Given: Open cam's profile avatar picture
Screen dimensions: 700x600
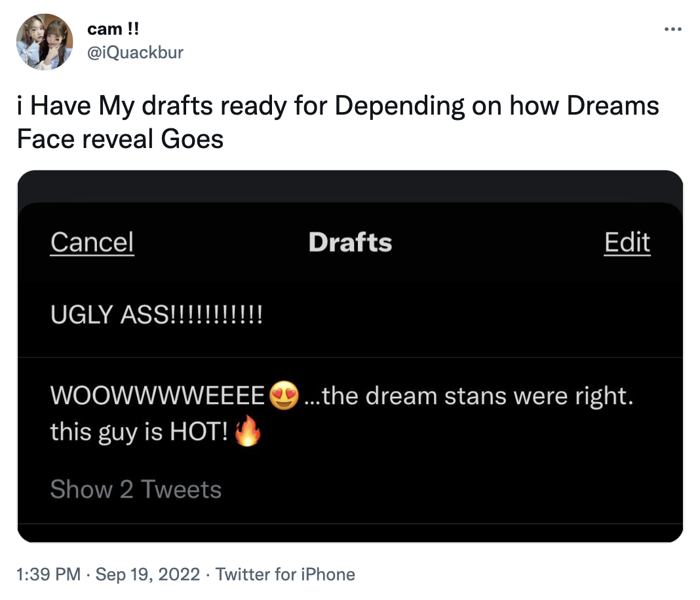Looking at the screenshot, I should click(45, 41).
